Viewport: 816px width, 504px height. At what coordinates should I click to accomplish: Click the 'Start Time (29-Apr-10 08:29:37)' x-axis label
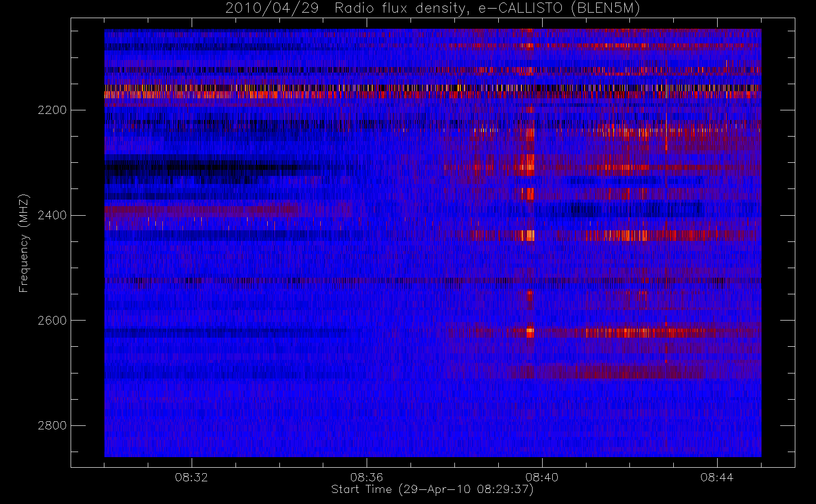click(x=432, y=489)
